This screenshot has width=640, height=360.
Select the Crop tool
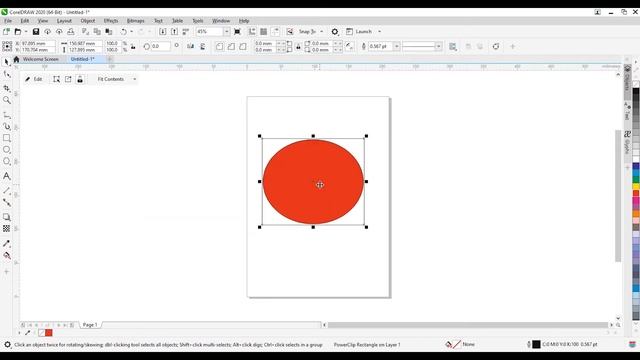click(7, 88)
